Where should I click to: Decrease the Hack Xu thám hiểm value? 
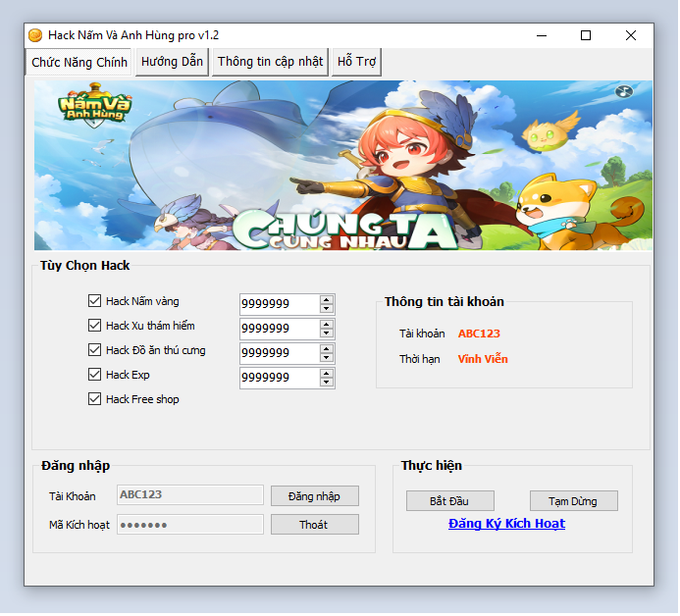[327, 333]
